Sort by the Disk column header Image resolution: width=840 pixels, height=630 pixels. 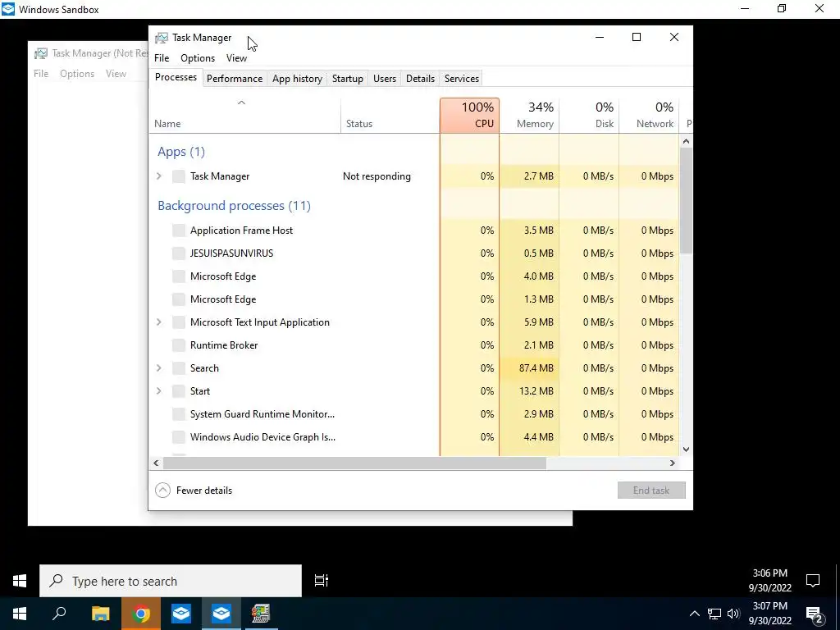tap(589, 115)
